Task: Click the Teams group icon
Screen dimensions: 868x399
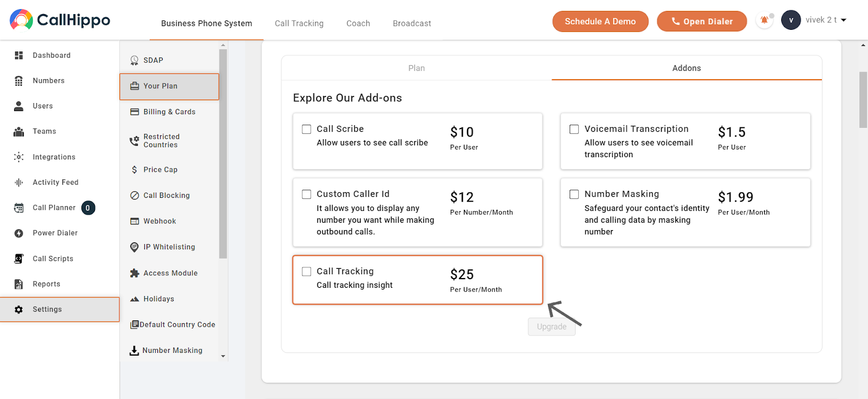Action: (19, 131)
